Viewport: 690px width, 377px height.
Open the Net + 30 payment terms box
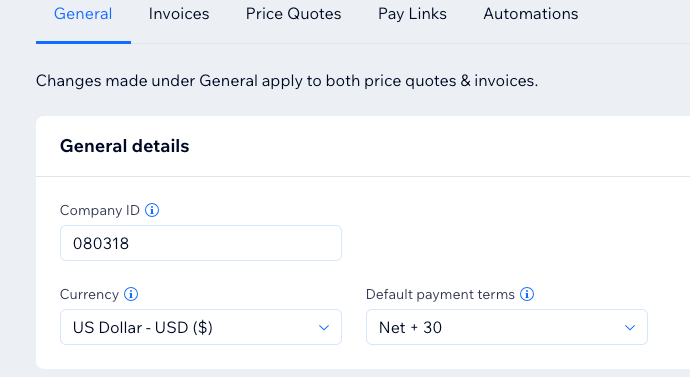coord(507,327)
